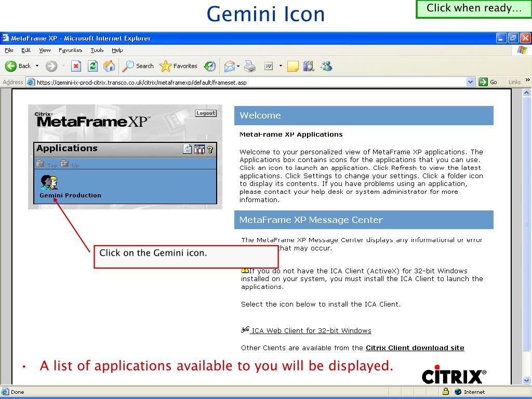Open the yellow help question mark icon
Image resolution: width=532 pixels, height=399 pixels.
(x=210, y=149)
